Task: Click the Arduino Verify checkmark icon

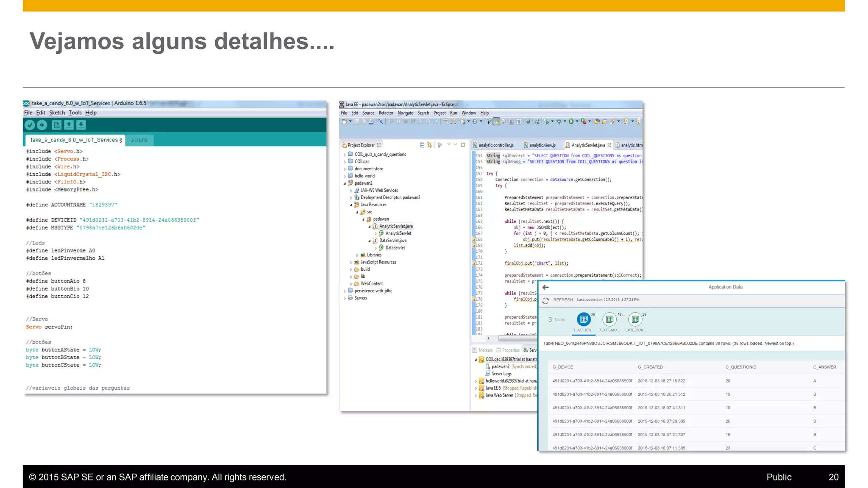Action: pyautogui.click(x=30, y=125)
